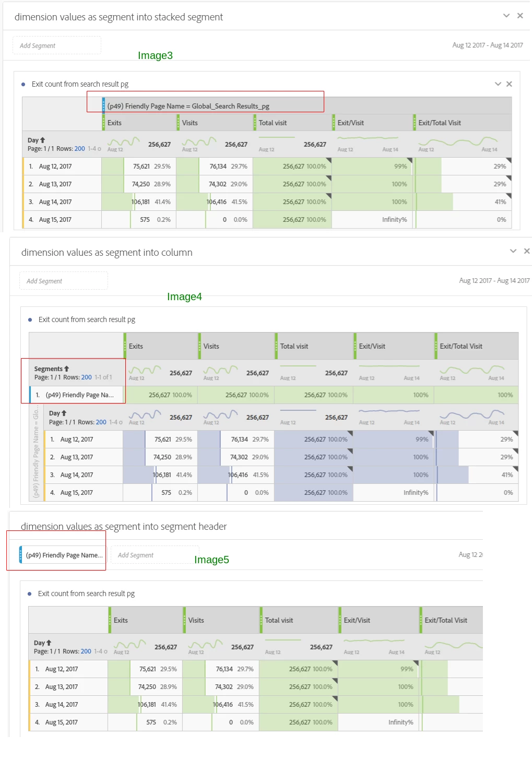Click Exit count title dot in third table
This screenshot has width=532, height=783.
[x=30, y=594]
